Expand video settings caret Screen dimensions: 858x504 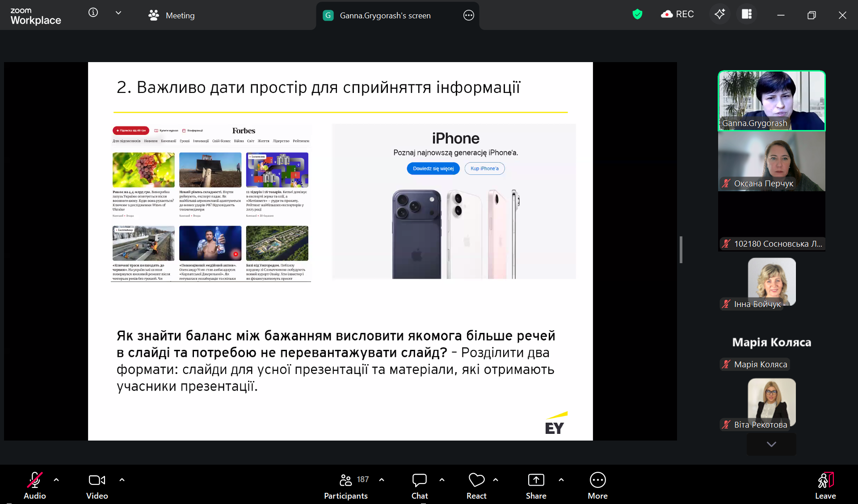(x=122, y=480)
